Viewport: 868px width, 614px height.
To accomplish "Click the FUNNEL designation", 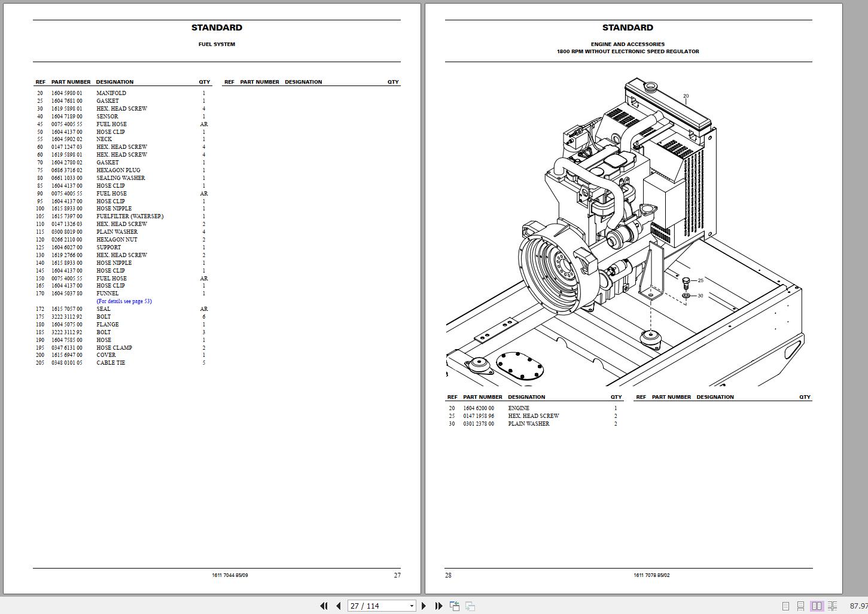I will coord(107,294).
